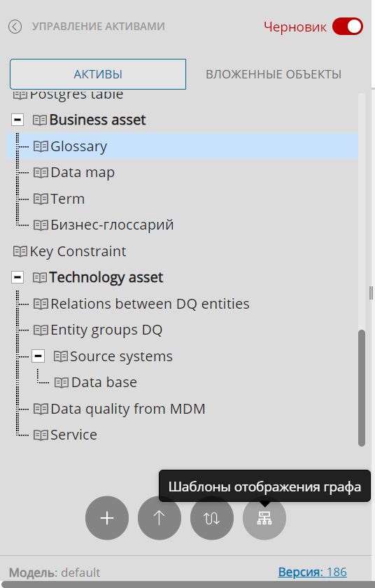Viewport: 375px width, 588px height.
Task: Collapse the Technology asset node
Action: 17,277
